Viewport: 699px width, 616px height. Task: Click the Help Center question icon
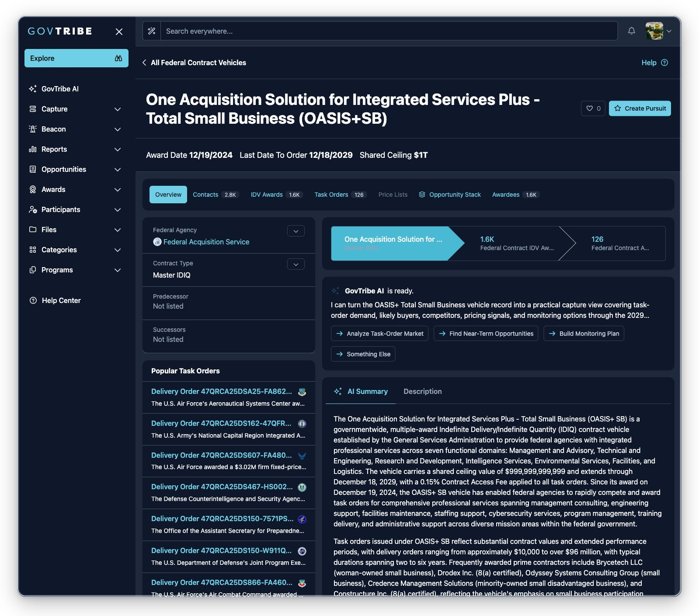pyautogui.click(x=33, y=300)
